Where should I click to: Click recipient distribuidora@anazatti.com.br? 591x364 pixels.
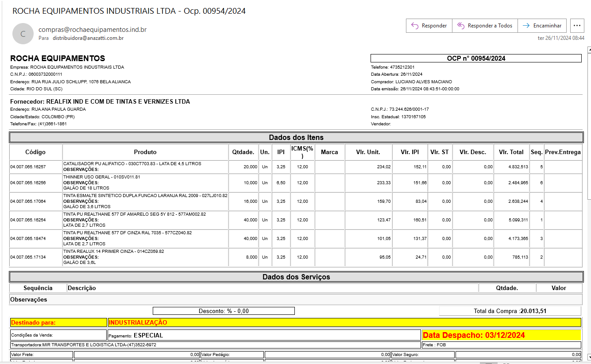[x=88, y=38]
